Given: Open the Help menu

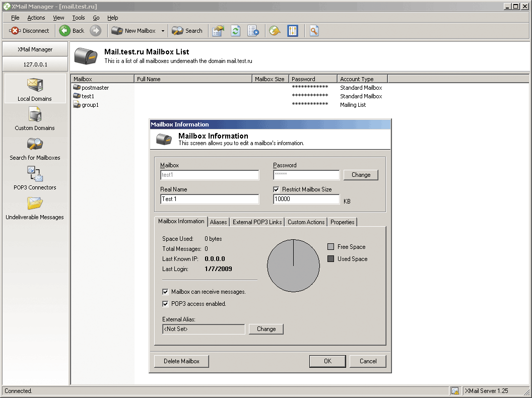Looking at the screenshot, I should coord(113,18).
